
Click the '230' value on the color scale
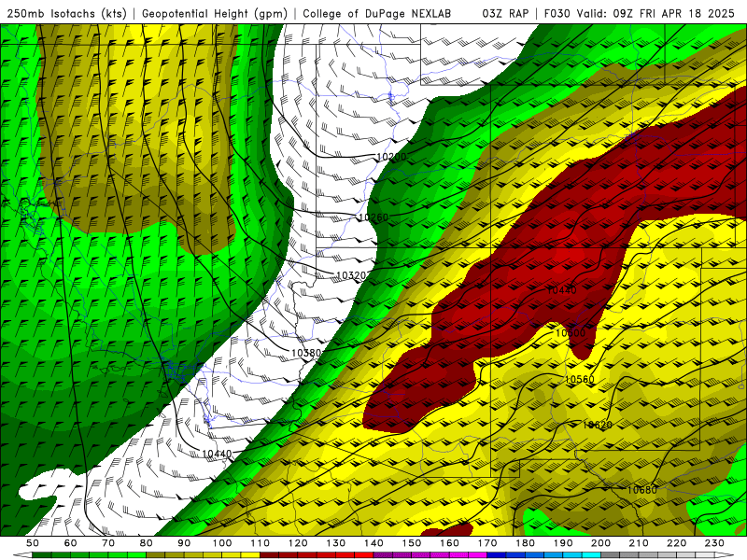click(x=714, y=543)
